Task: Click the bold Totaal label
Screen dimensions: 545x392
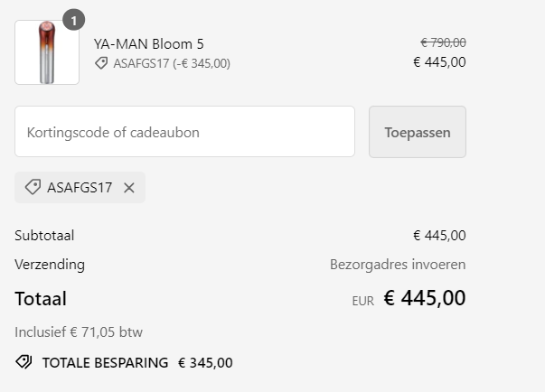Action: click(x=41, y=299)
